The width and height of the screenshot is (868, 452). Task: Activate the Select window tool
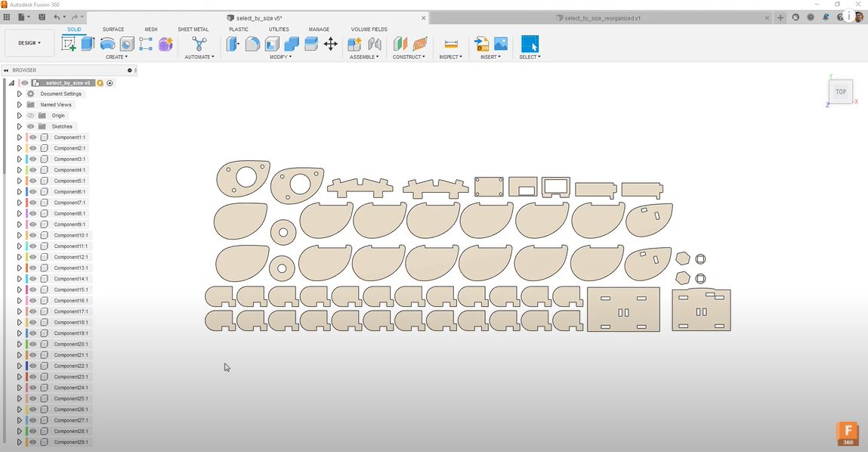tap(530, 44)
